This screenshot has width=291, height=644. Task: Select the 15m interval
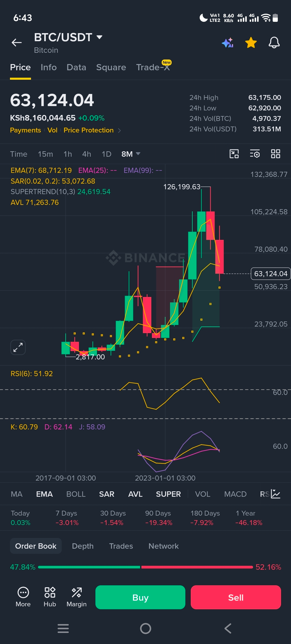tap(46, 154)
